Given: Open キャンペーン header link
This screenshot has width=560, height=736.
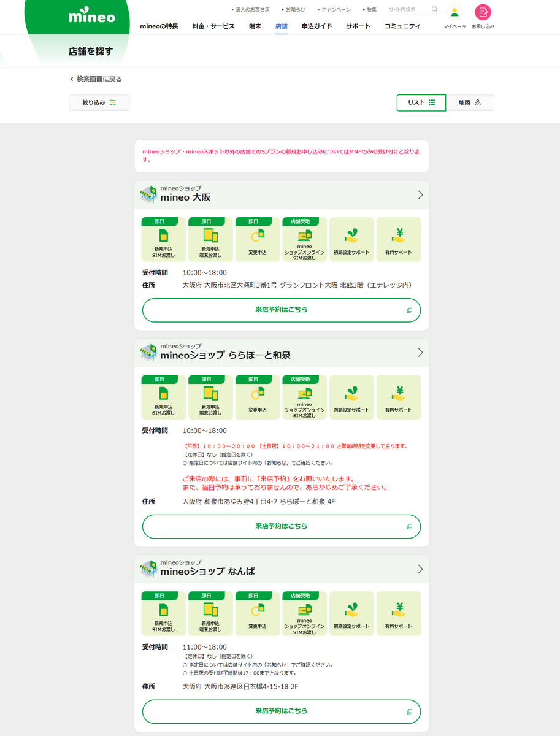Looking at the screenshot, I should click(x=334, y=10).
